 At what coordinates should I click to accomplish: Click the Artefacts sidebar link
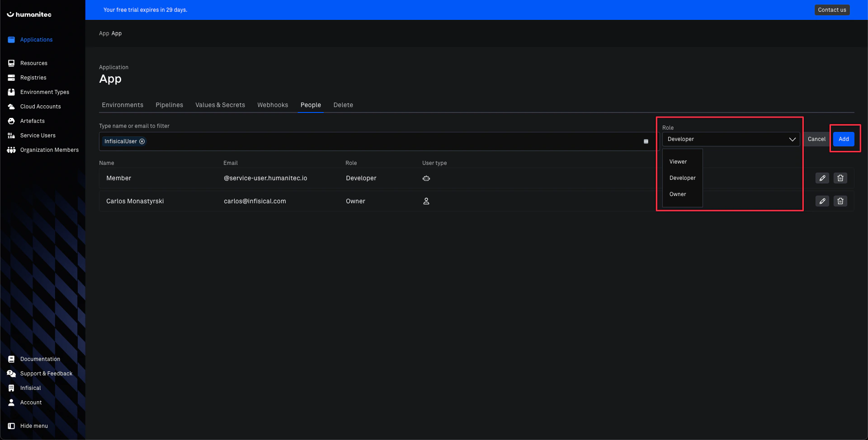click(x=33, y=121)
